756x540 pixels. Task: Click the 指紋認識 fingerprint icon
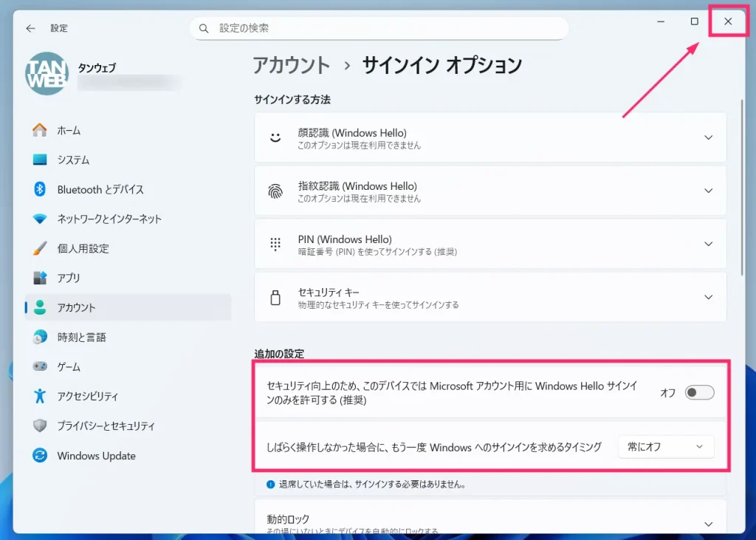pos(275,191)
